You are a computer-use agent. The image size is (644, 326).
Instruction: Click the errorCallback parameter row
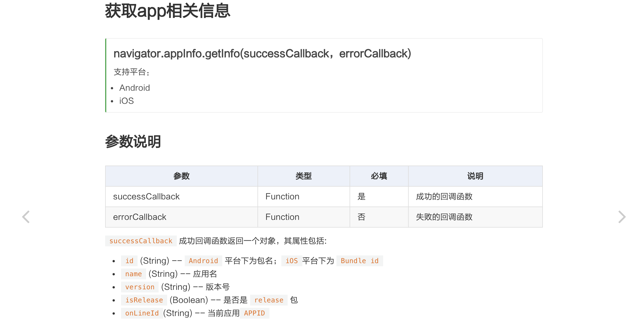pos(324,217)
